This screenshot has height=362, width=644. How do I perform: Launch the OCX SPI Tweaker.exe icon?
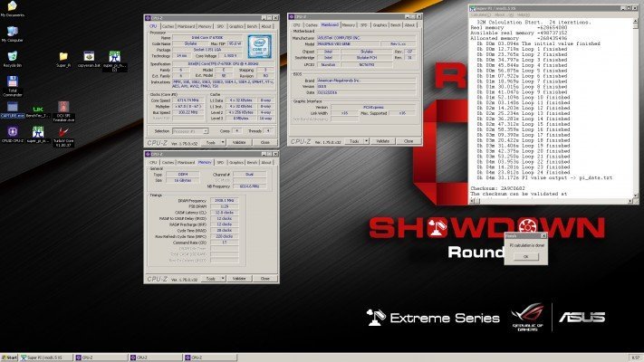pyautogui.click(x=63, y=110)
